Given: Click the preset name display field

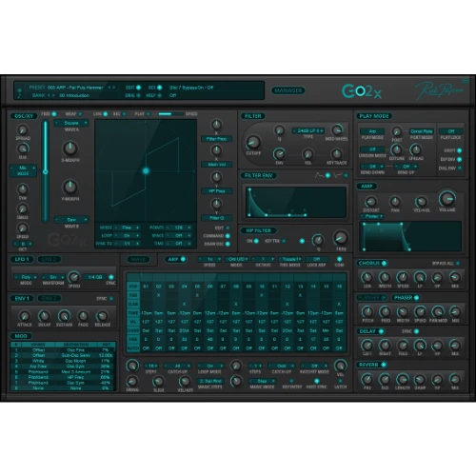Looking at the screenshot, I should 75,88.
